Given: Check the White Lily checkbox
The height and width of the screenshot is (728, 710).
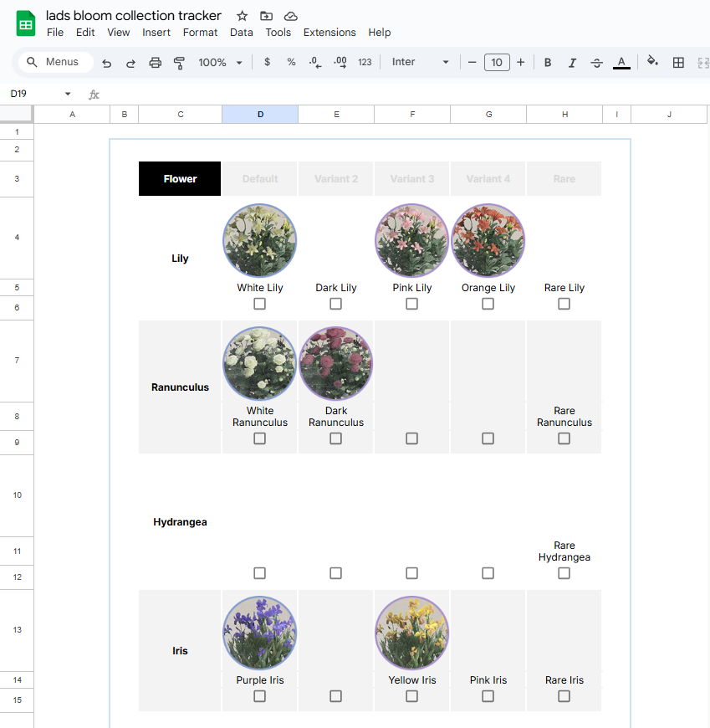Looking at the screenshot, I should point(259,304).
